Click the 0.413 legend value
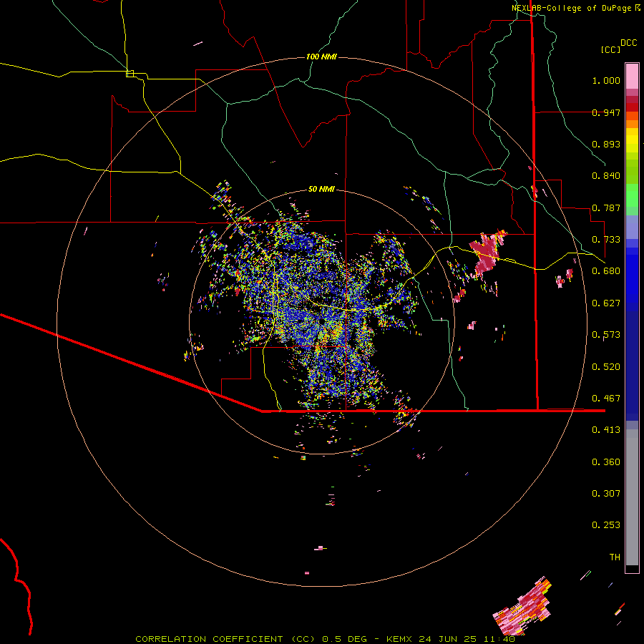 pyautogui.click(x=606, y=430)
